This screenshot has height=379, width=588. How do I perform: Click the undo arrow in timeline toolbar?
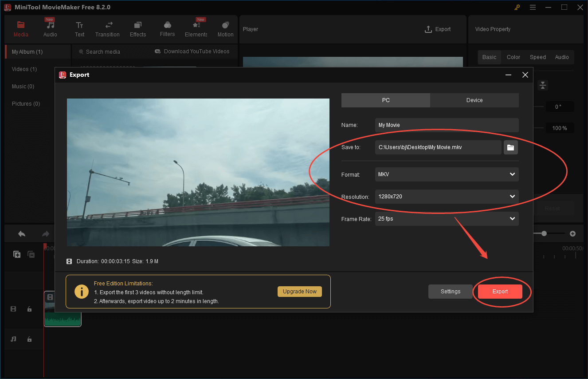point(22,234)
